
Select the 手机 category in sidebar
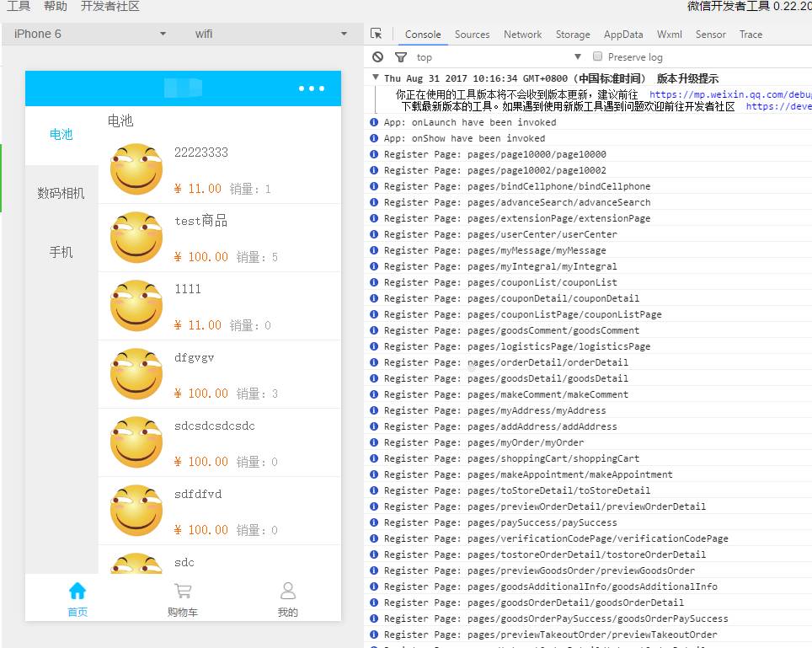pos(61,252)
